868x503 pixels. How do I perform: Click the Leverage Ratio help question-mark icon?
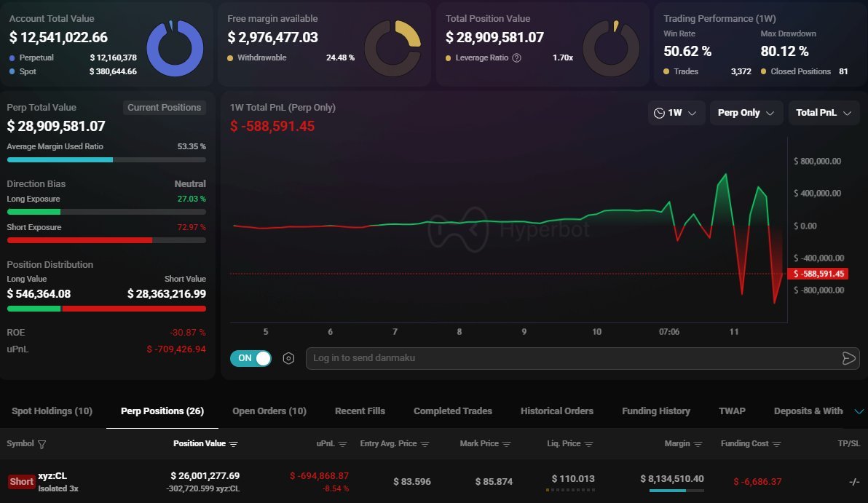[x=516, y=58]
